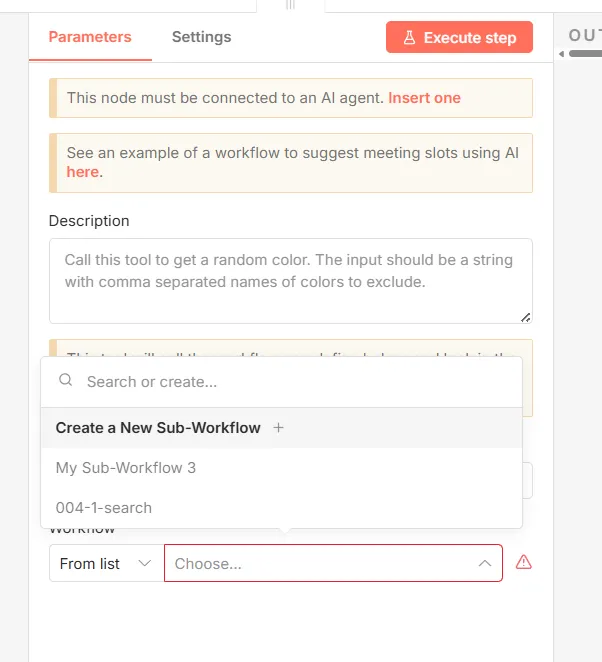This screenshot has height=662, width=602.
Task: Follow the Insert one link
Action: 424,98
